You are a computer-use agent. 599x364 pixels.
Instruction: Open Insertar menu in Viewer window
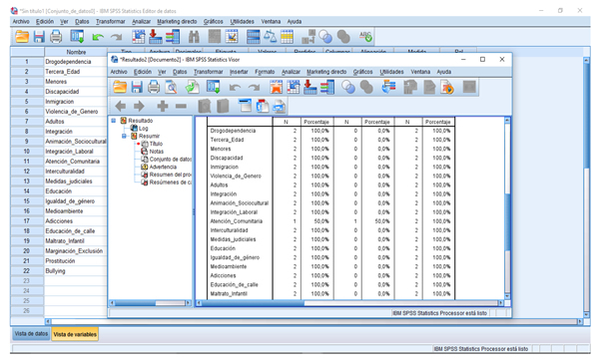point(239,72)
